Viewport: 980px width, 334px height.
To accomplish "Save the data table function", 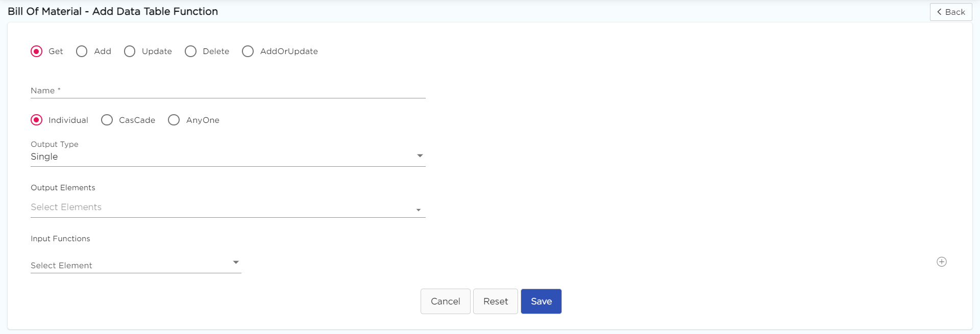I will 541,301.
